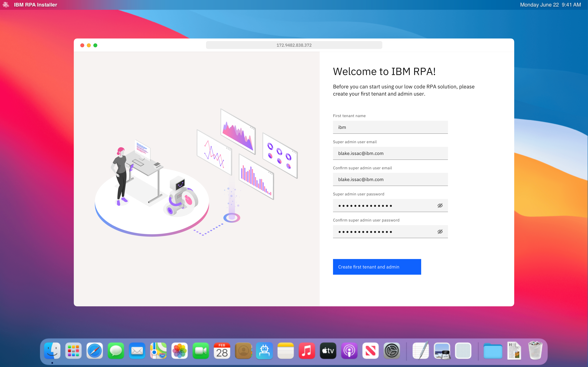The image size is (588, 367).
Task: Click the Confirm super admin user email label
Action: 362,168
